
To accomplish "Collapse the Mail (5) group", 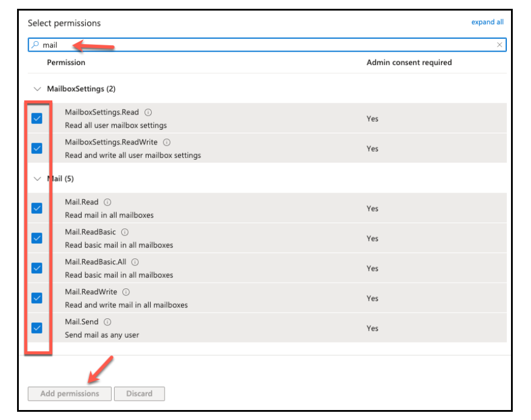I will [x=37, y=179].
